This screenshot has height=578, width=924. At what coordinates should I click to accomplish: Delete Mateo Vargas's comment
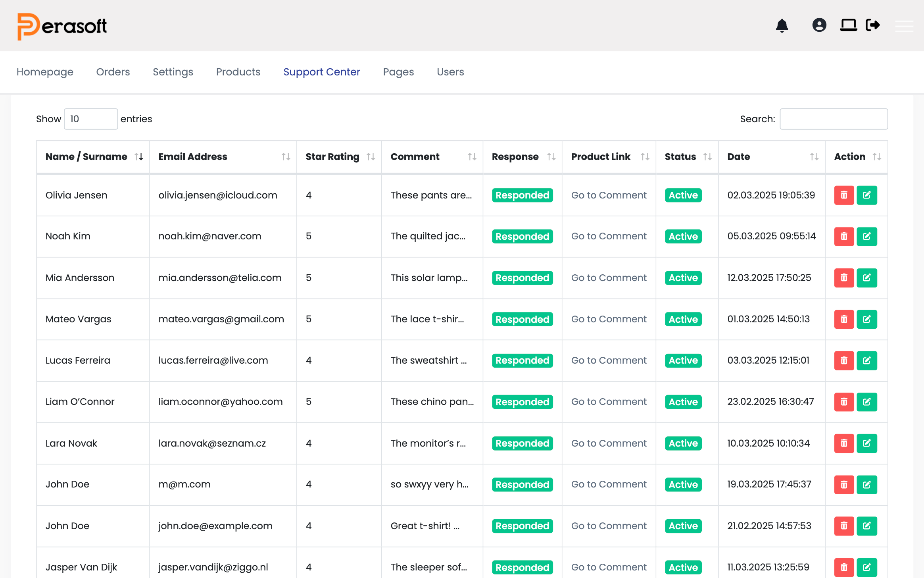pos(844,319)
